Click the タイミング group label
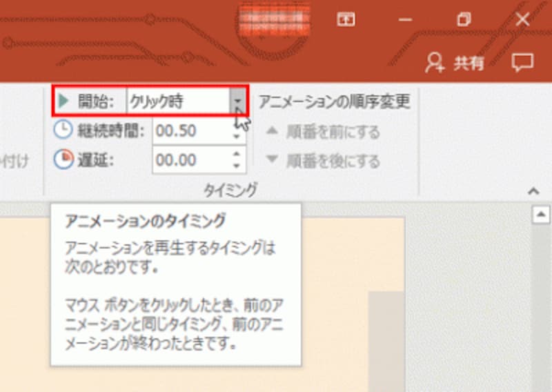Viewport: 552px width, 392px height. click(230, 190)
